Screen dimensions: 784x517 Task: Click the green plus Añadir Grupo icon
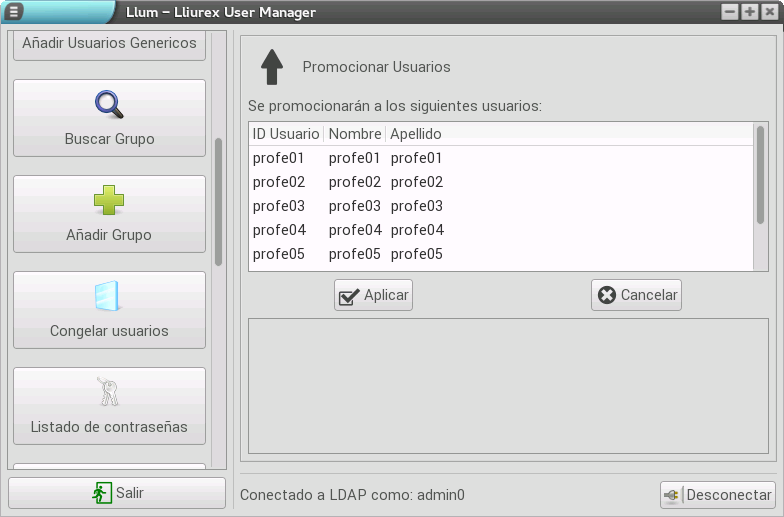[109, 200]
